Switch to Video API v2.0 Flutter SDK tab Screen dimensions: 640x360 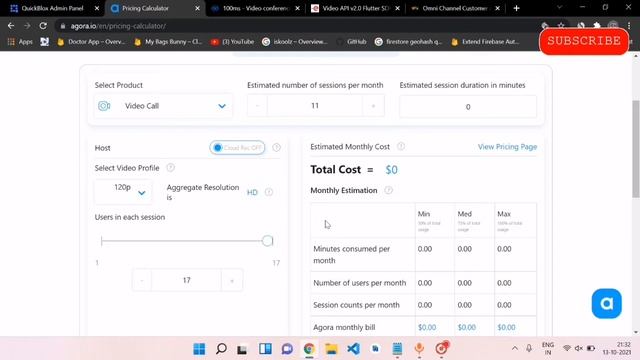click(356, 8)
